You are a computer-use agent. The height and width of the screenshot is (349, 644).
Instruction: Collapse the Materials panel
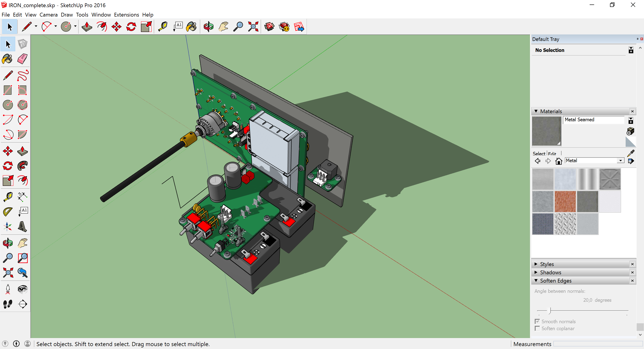[x=536, y=111]
